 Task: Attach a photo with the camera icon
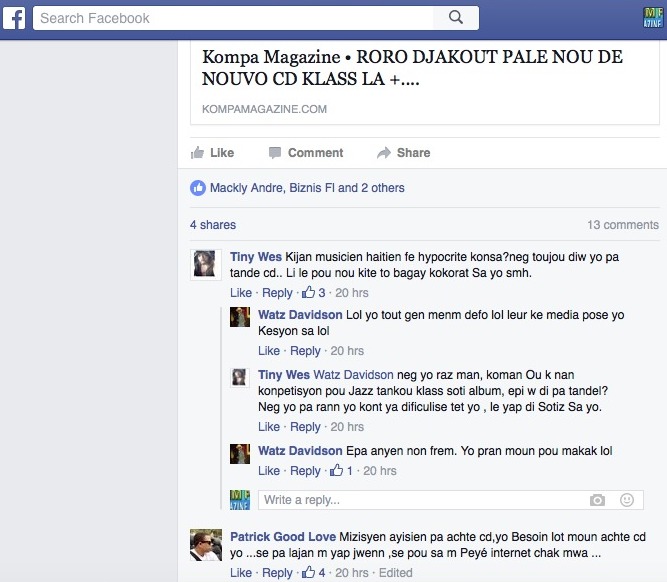pyautogui.click(x=597, y=500)
